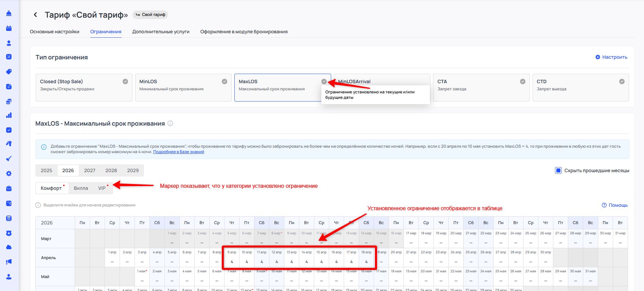Screen dimensions: 644x291
Task: Click the bell icon in the sidebar
Action: pyautogui.click(x=9, y=13)
